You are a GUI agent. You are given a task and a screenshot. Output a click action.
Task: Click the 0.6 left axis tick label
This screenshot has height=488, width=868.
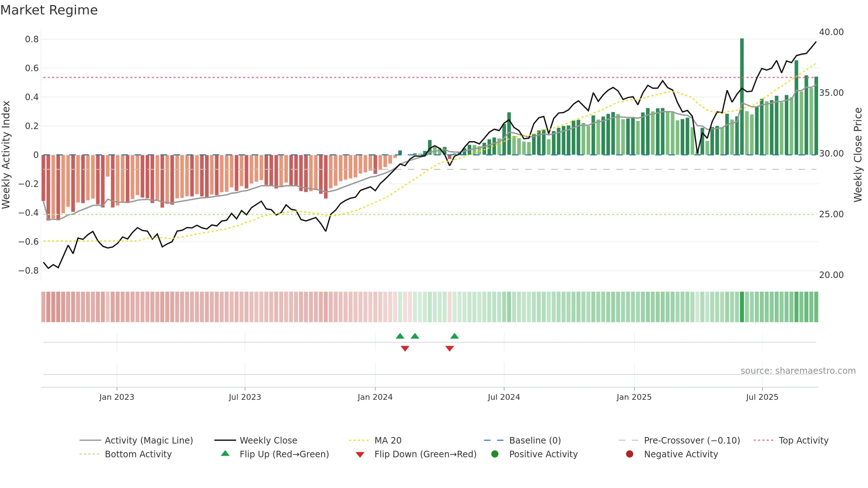coord(32,68)
